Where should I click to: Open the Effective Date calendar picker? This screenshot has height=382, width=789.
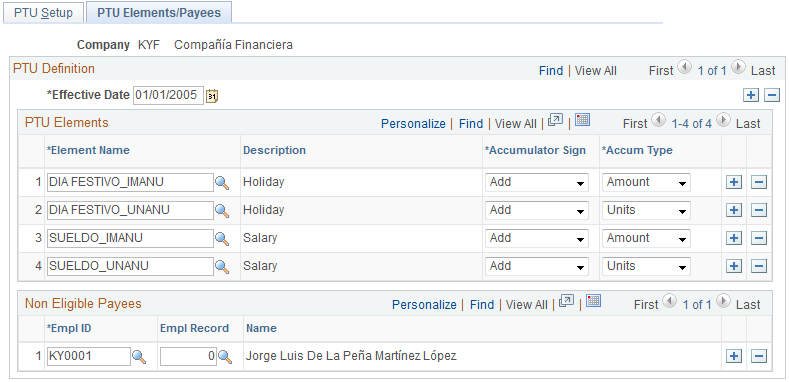pyautogui.click(x=212, y=96)
